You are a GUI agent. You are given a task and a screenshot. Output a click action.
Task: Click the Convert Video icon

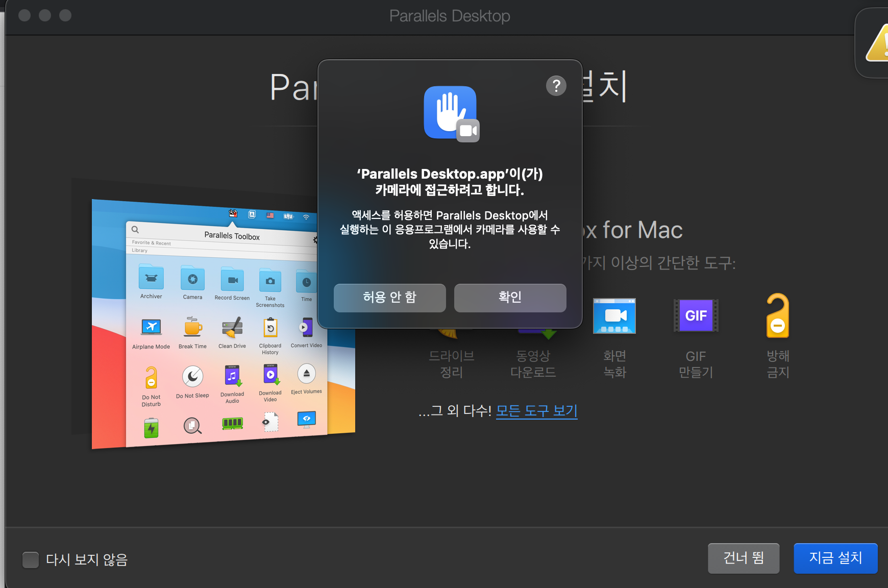[x=306, y=328]
